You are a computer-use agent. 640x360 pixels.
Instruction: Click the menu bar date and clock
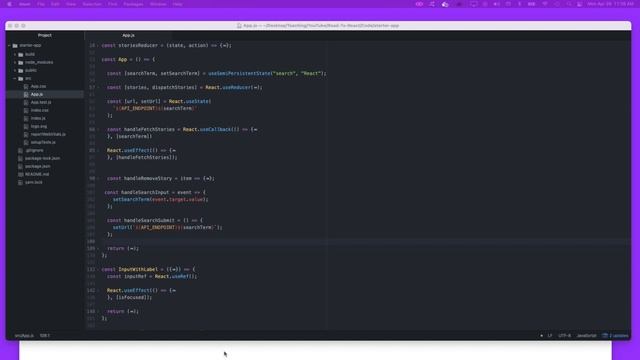point(611,4)
